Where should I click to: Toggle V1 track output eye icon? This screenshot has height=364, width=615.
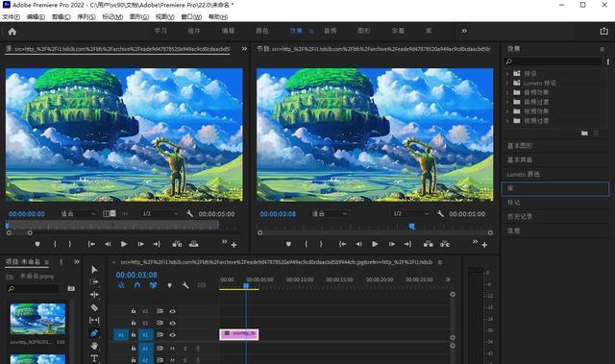pyautogui.click(x=172, y=335)
